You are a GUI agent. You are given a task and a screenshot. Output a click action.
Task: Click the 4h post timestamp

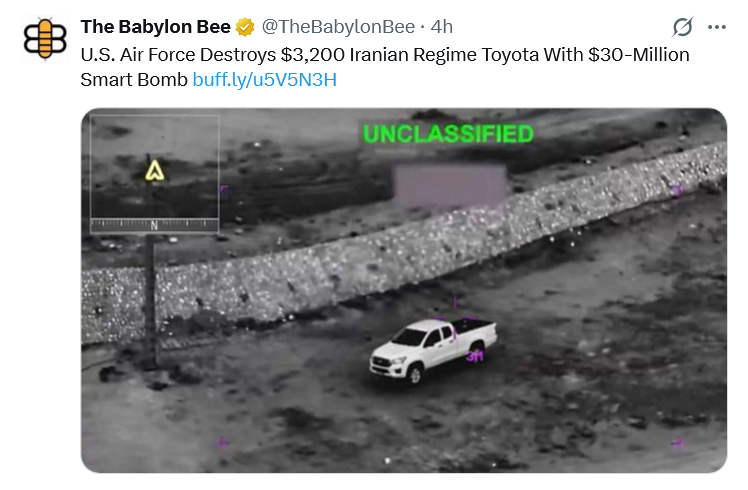[441, 27]
